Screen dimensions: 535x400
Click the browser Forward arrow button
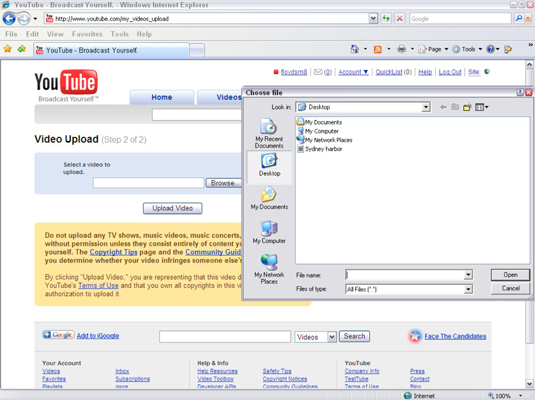[x=24, y=18]
